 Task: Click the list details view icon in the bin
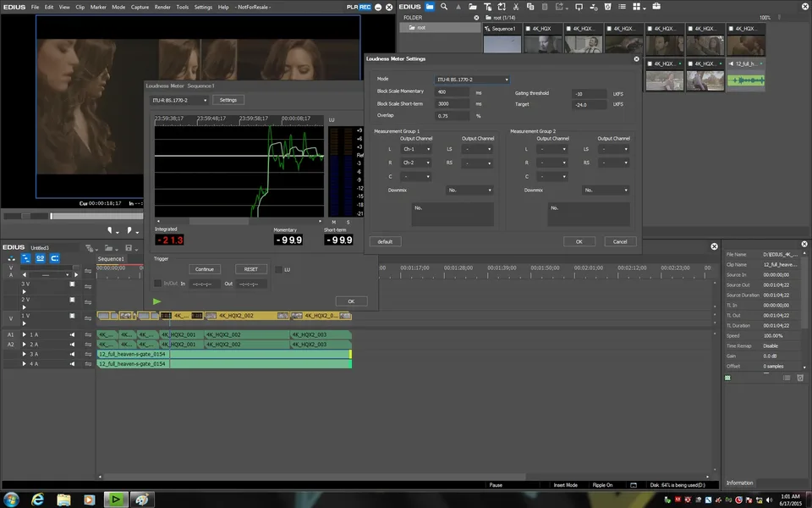coord(622,7)
